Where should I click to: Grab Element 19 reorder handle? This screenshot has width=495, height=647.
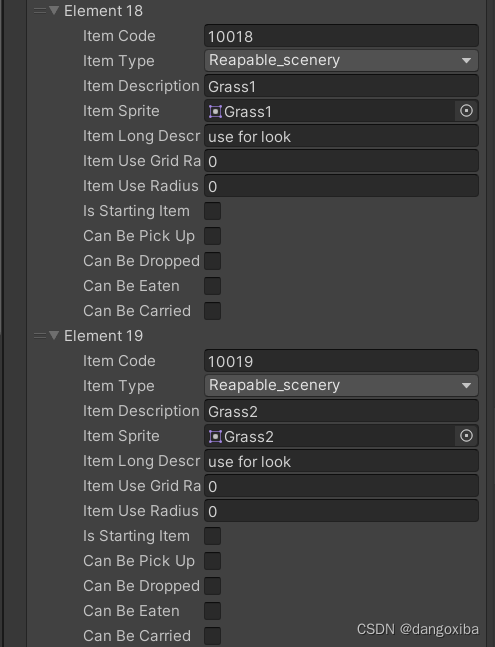pyautogui.click(x=40, y=336)
